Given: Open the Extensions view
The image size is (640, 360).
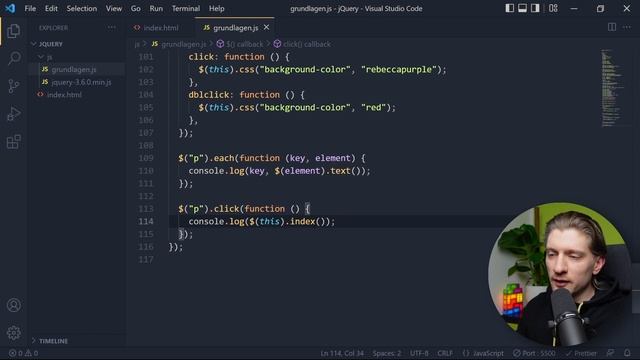Looking at the screenshot, I should (13, 142).
